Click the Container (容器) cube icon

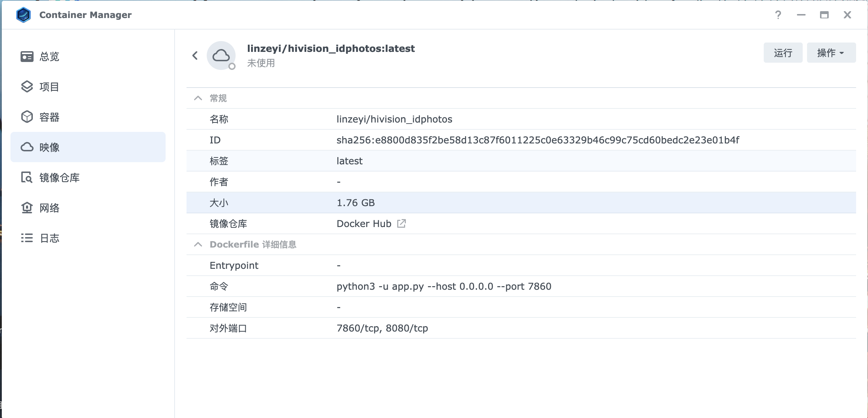click(27, 117)
